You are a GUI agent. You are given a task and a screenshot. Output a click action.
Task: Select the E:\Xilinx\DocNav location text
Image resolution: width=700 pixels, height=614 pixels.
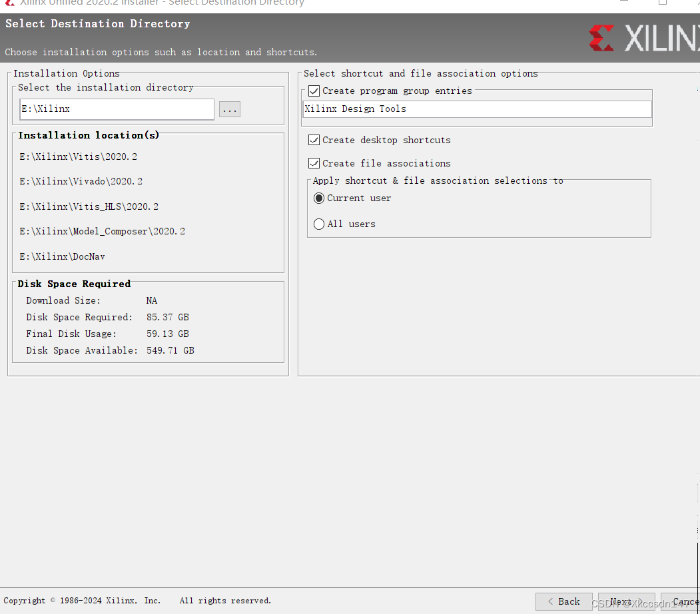point(62,256)
